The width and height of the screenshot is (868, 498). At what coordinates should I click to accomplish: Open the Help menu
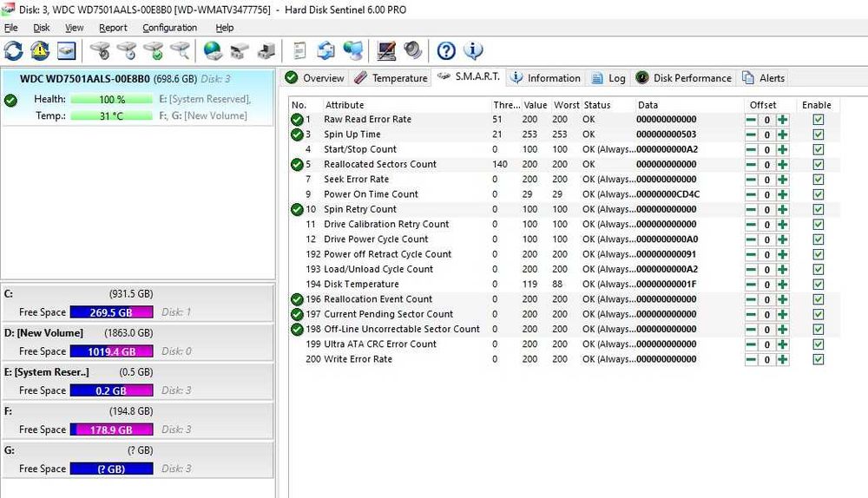coord(224,28)
